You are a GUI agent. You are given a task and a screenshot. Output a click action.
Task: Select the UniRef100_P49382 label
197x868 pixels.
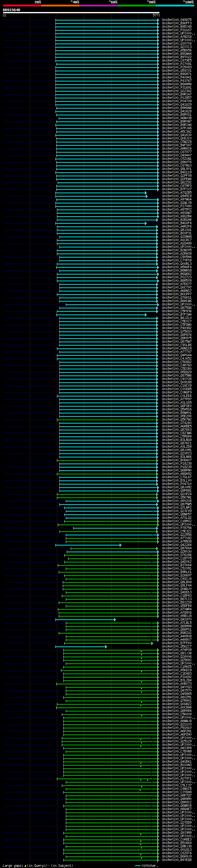177,329
